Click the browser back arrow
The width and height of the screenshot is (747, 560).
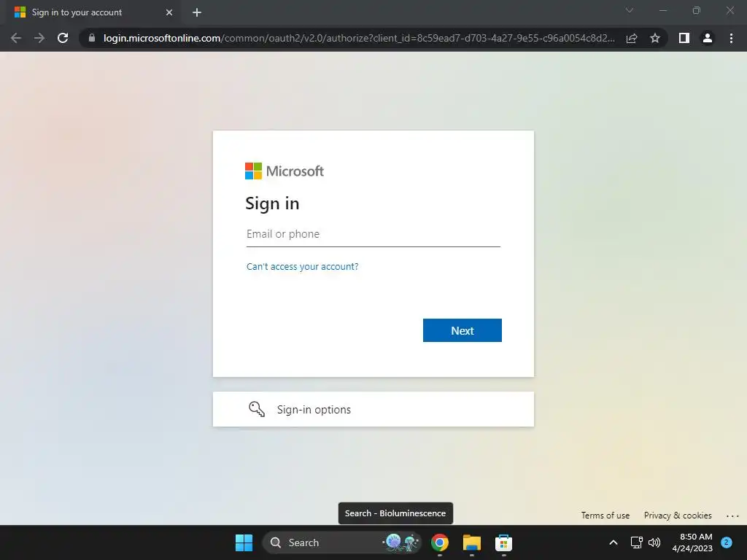click(x=16, y=38)
